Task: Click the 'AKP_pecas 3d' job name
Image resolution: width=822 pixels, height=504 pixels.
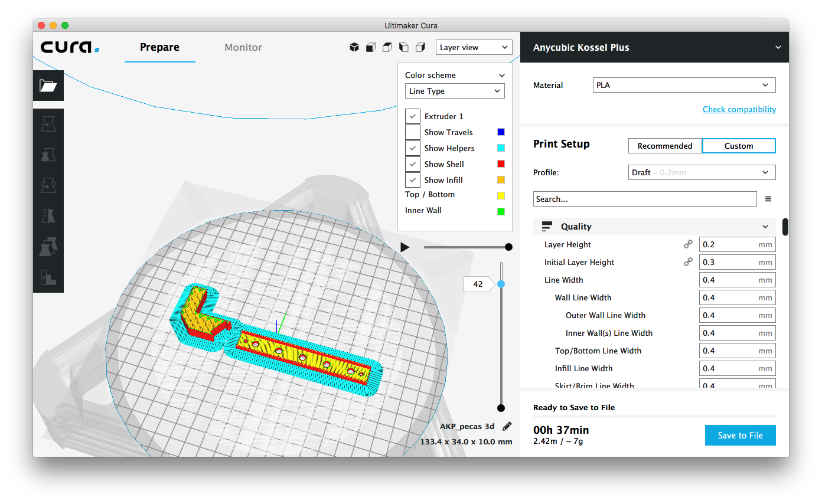Action: [467, 426]
